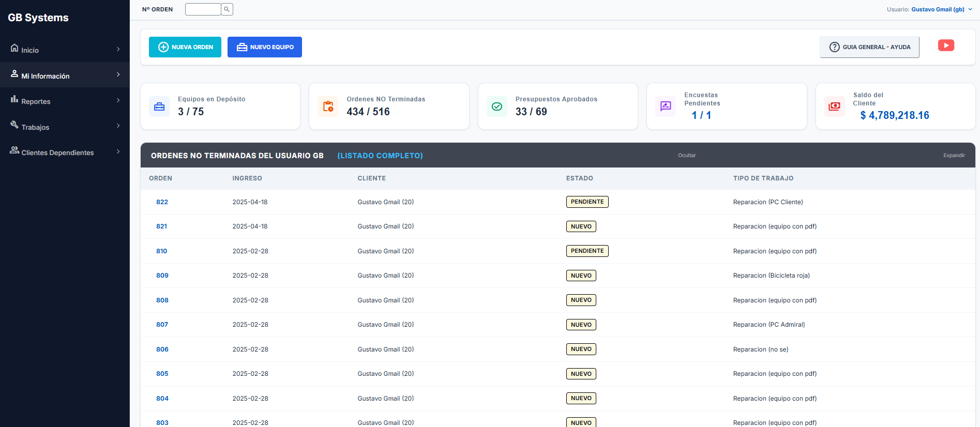Image resolution: width=980 pixels, height=427 pixels.
Task: Click the CLIENTE column header
Action: [x=371, y=178]
